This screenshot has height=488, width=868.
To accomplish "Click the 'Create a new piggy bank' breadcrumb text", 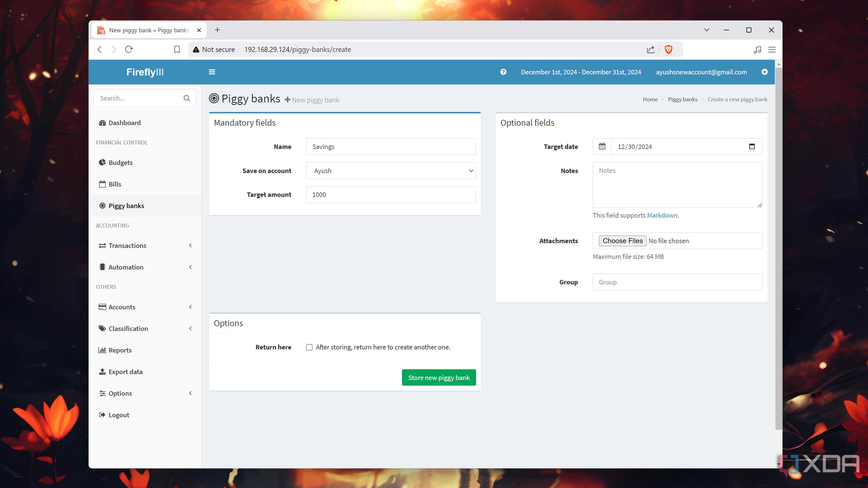I will (x=737, y=99).
